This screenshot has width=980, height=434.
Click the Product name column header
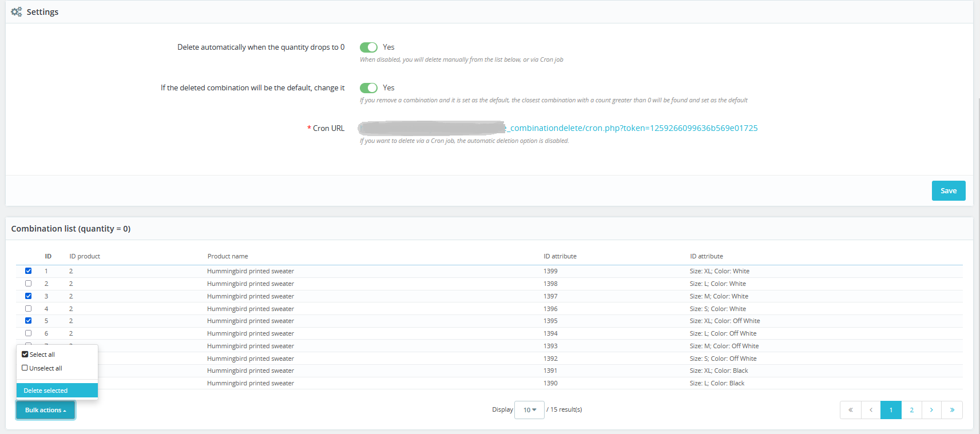pos(228,256)
